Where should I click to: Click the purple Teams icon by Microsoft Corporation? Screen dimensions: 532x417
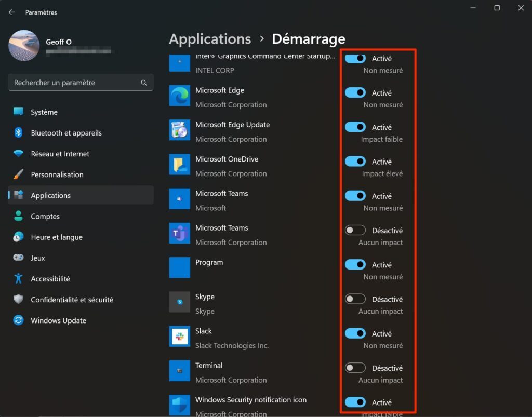click(x=179, y=233)
